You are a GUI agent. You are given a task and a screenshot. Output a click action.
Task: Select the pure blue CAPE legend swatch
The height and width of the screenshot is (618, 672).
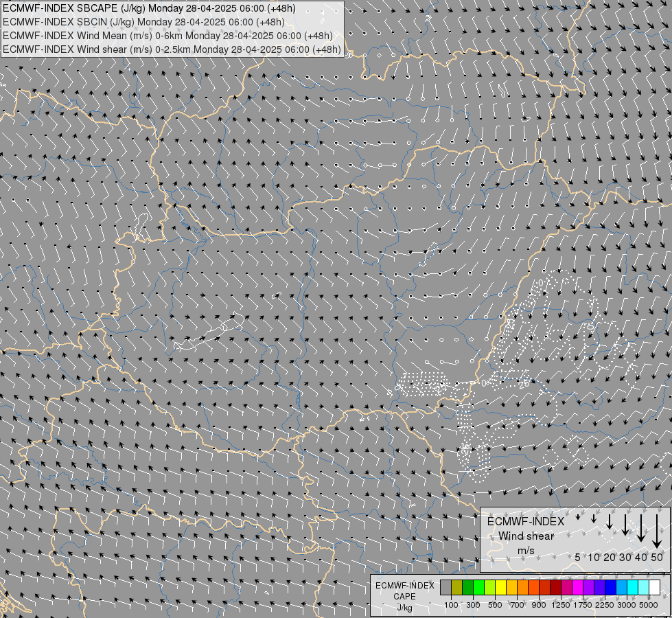tap(611, 588)
